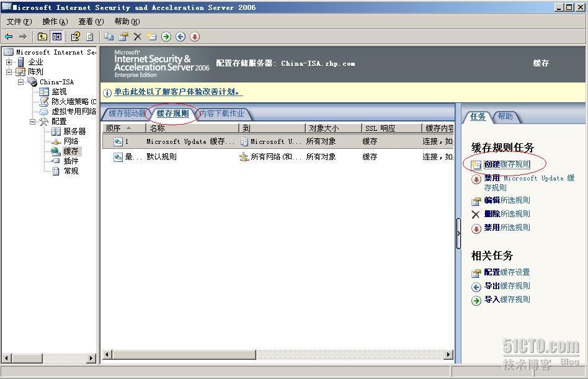Image resolution: width=588 pixels, height=379 pixels.
Task: Select the 任务 tab in the right pane
Action: [478, 117]
